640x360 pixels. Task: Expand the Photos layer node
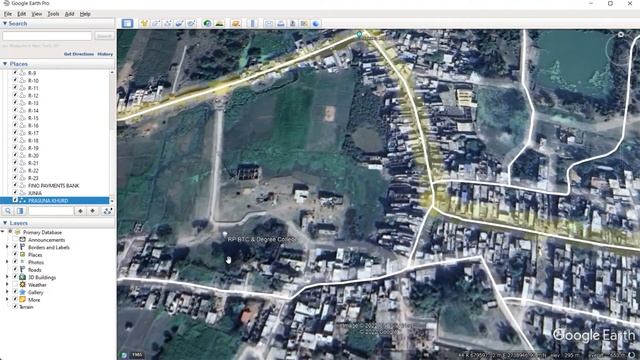click(x=7, y=262)
